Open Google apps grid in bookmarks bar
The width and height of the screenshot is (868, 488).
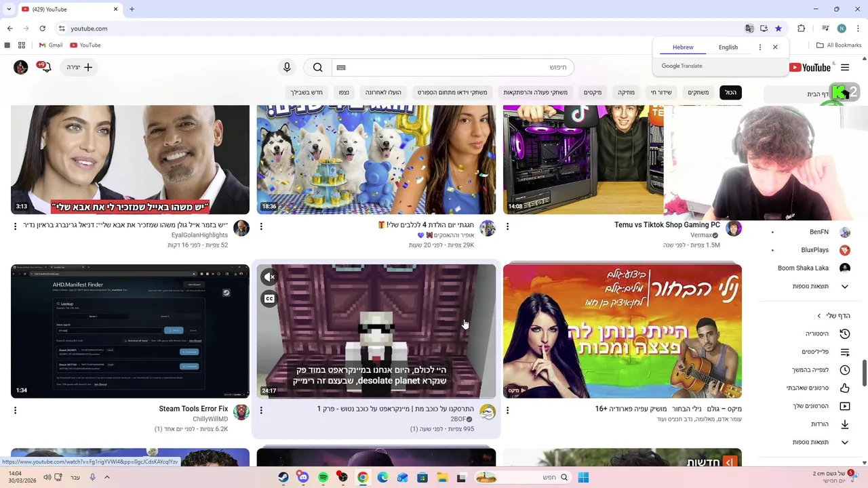[x=22, y=45]
